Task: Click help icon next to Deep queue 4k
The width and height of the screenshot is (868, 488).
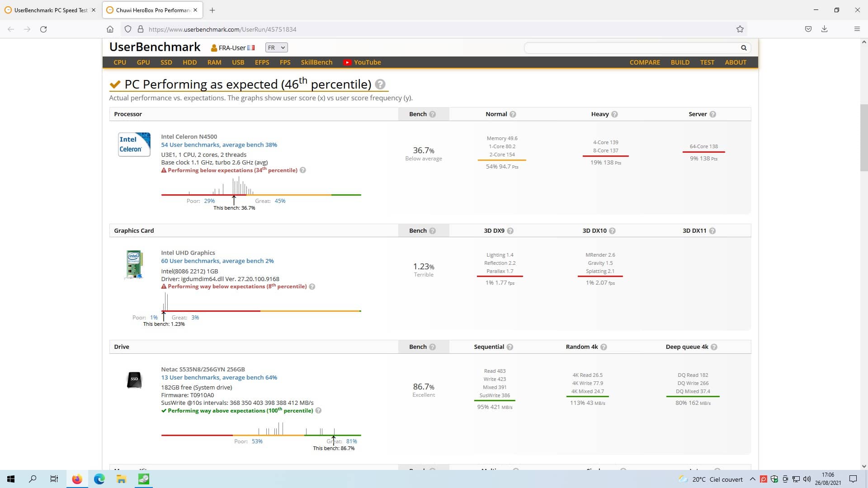Action: (714, 347)
